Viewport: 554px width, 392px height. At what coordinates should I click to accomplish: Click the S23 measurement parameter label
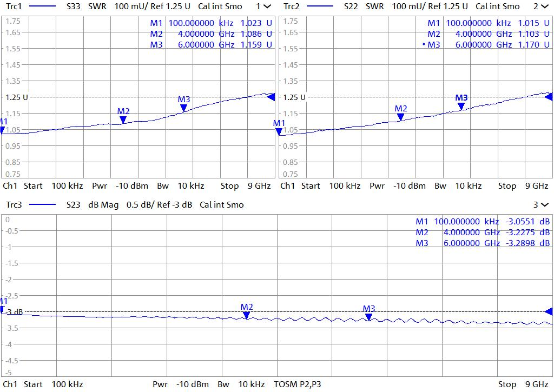click(73, 205)
